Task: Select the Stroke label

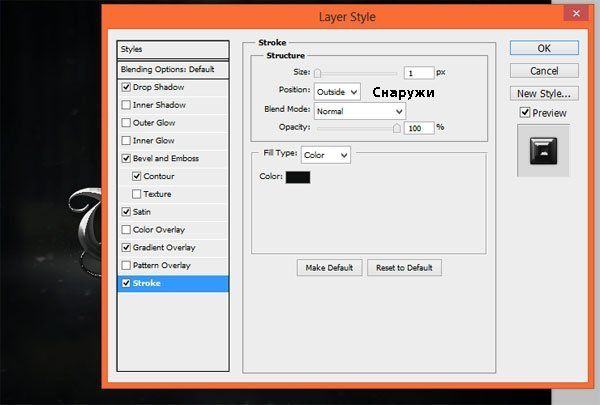Action: coord(147,283)
